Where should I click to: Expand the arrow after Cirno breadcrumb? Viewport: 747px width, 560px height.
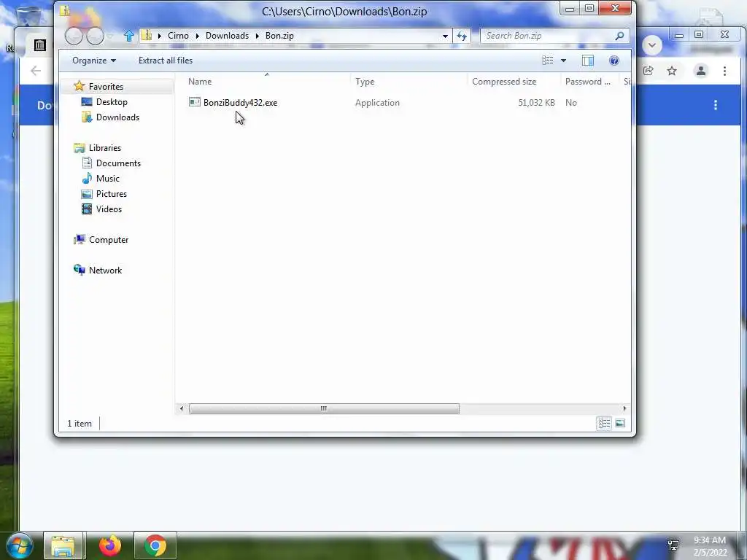[198, 36]
